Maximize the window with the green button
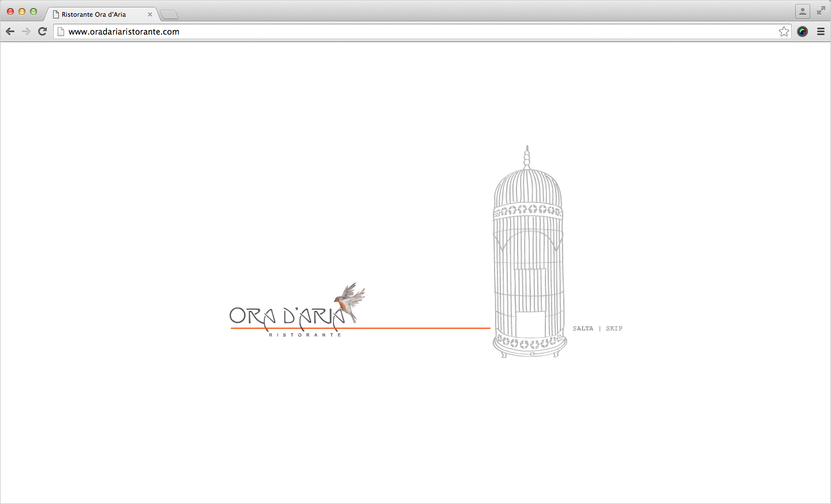 (x=33, y=12)
